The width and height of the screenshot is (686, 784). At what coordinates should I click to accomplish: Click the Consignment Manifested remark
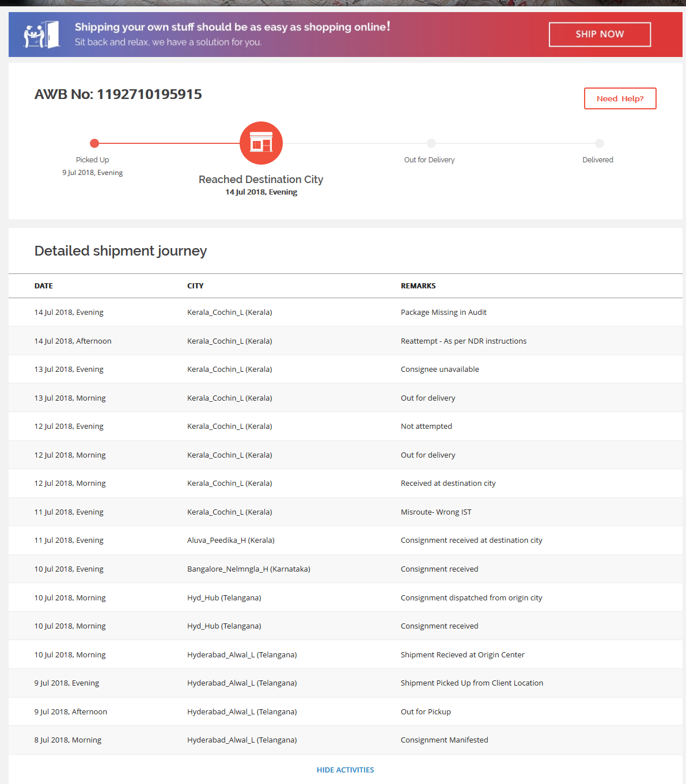coord(444,740)
